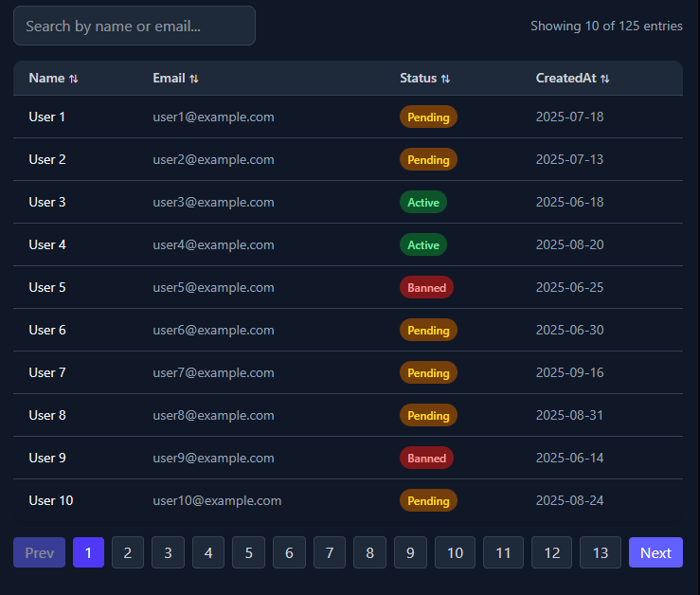Screen dimensions: 700x595
Task: Select the date 2025-07-13
Action: 569,159
